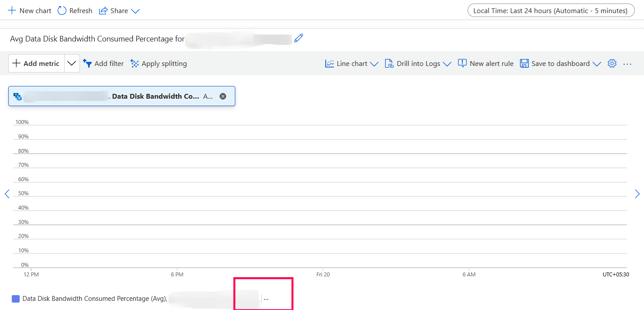Go to previous time range arrow
The width and height of the screenshot is (644, 310).
click(x=7, y=193)
